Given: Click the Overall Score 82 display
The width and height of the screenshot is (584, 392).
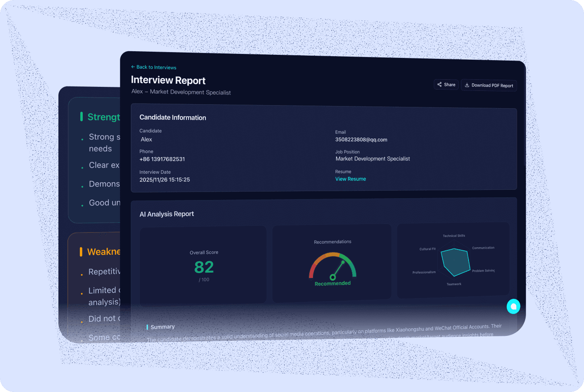Looking at the screenshot, I should 204,267.
